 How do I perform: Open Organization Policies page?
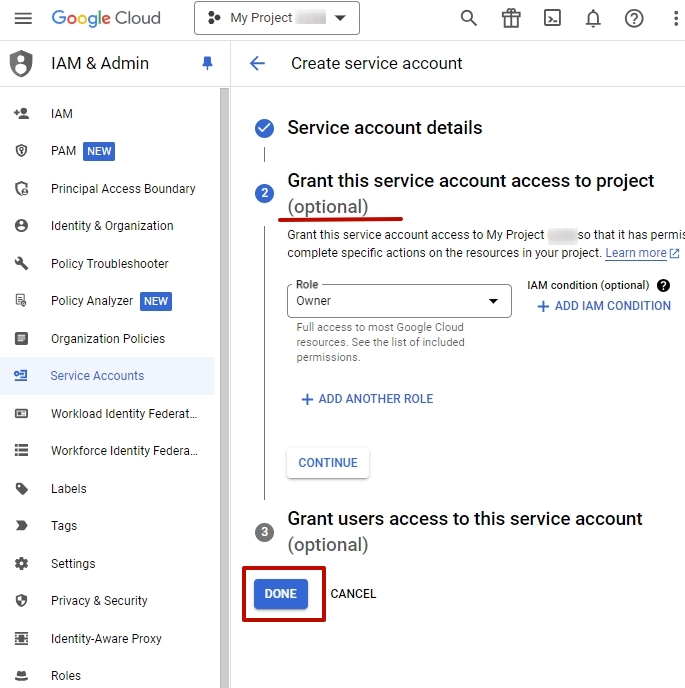[108, 339]
